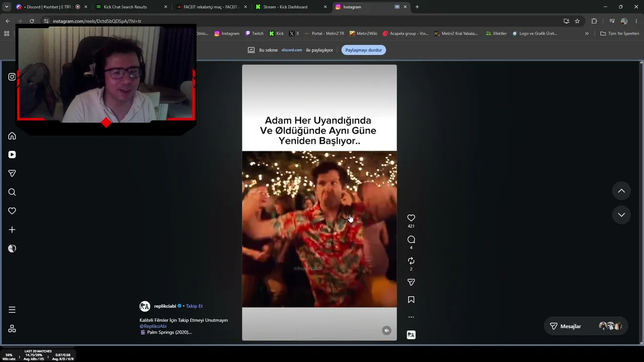Viewport: 644px width, 362px height.
Task: Create a new post with plus icon
Action: coord(12,230)
